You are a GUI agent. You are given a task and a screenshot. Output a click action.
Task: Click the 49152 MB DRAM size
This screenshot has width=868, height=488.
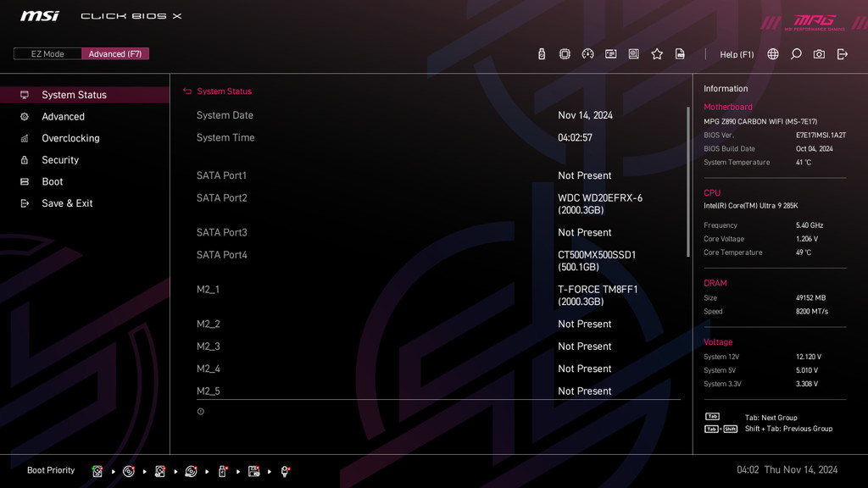pos(810,297)
